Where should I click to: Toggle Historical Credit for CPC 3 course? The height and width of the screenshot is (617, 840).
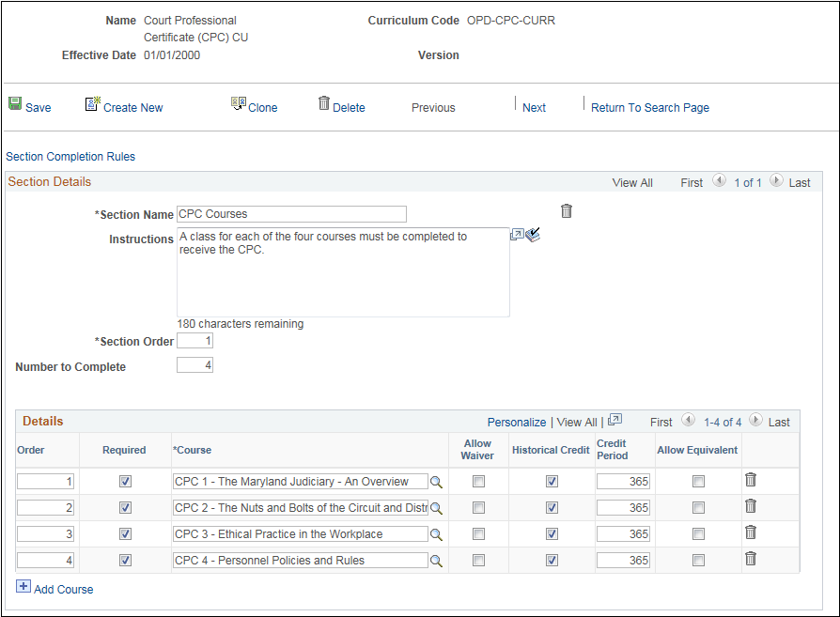coord(552,534)
